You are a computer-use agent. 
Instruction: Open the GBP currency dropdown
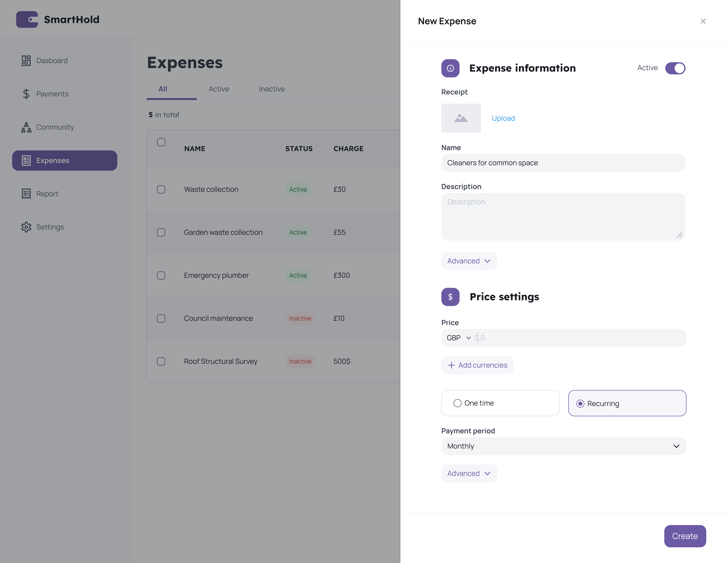click(x=458, y=338)
